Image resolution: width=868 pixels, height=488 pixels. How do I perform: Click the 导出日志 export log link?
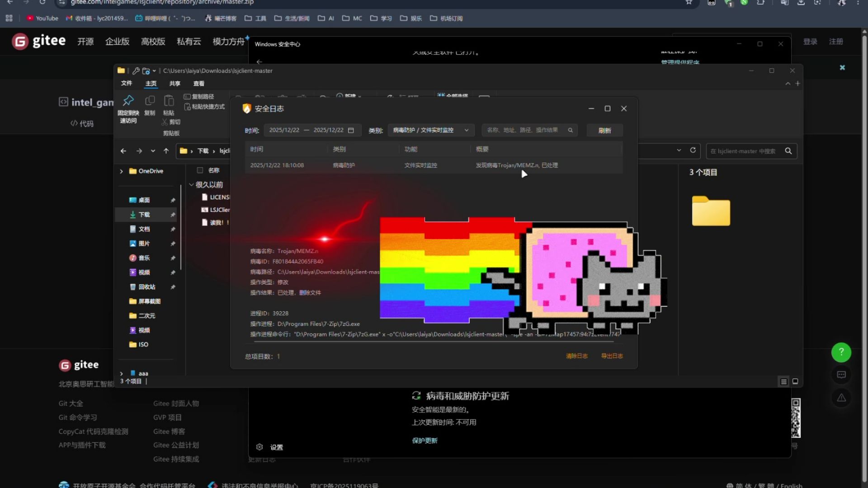point(612,356)
